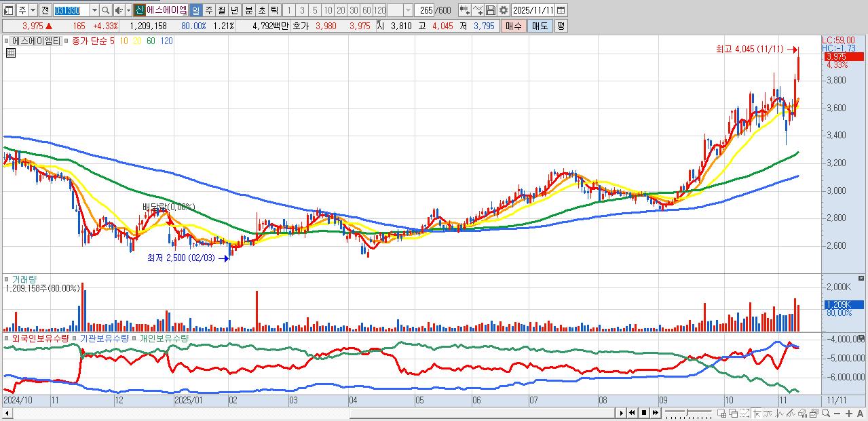Click the magnifier zoom icon at the bottom
Image resolution: width=868 pixels, height=421 pixels.
tap(825, 413)
